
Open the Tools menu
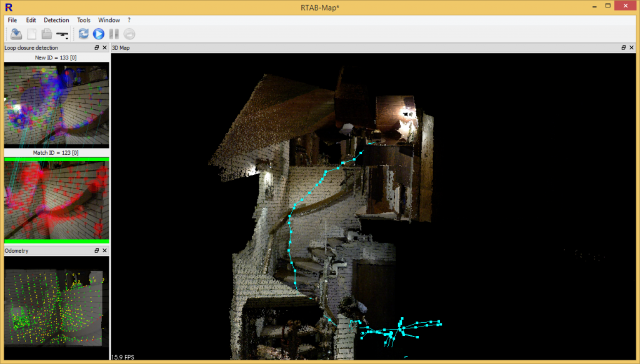click(x=83, y=19)
